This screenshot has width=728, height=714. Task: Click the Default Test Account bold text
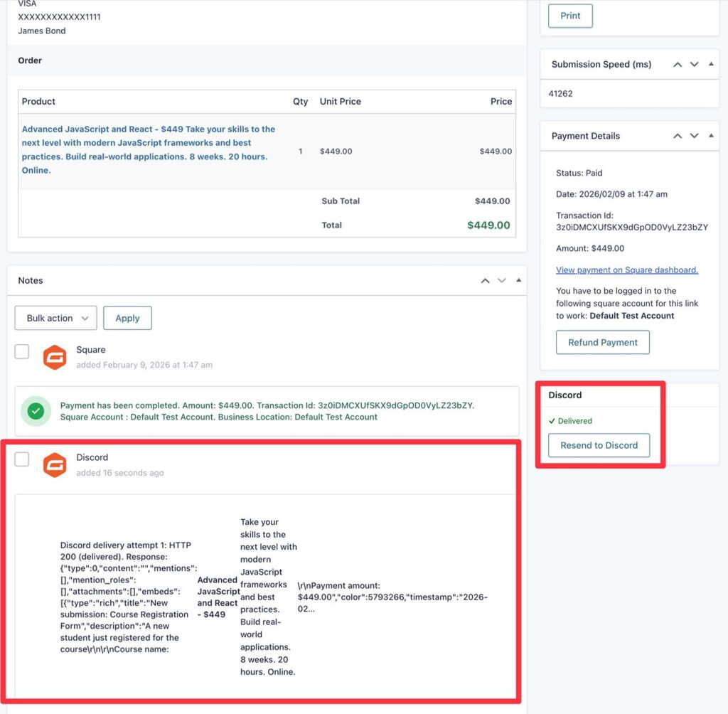tap(632, 316)
